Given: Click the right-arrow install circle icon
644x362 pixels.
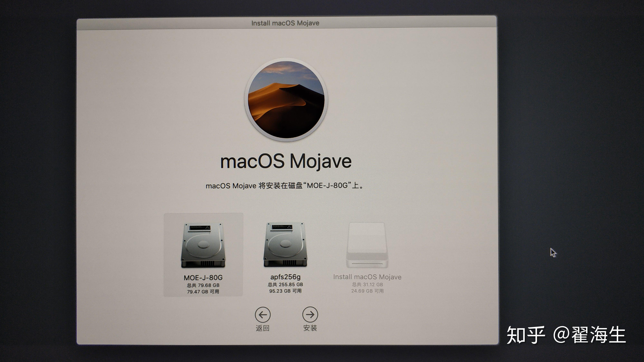Looking at the screenshot, I should pos(310,315).
